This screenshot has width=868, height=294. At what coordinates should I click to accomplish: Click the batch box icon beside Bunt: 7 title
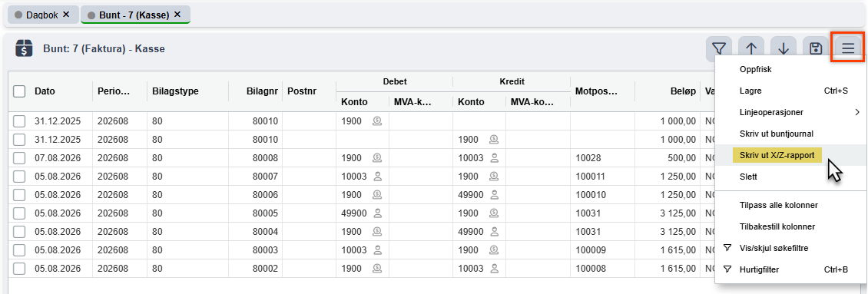tap(25, 48)
